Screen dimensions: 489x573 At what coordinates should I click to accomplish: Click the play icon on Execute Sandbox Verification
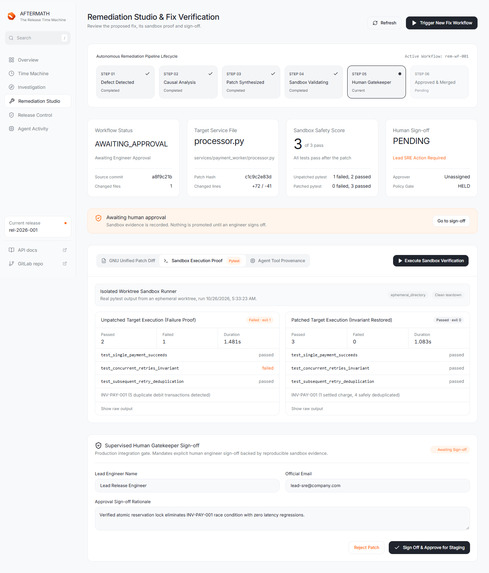400,261
